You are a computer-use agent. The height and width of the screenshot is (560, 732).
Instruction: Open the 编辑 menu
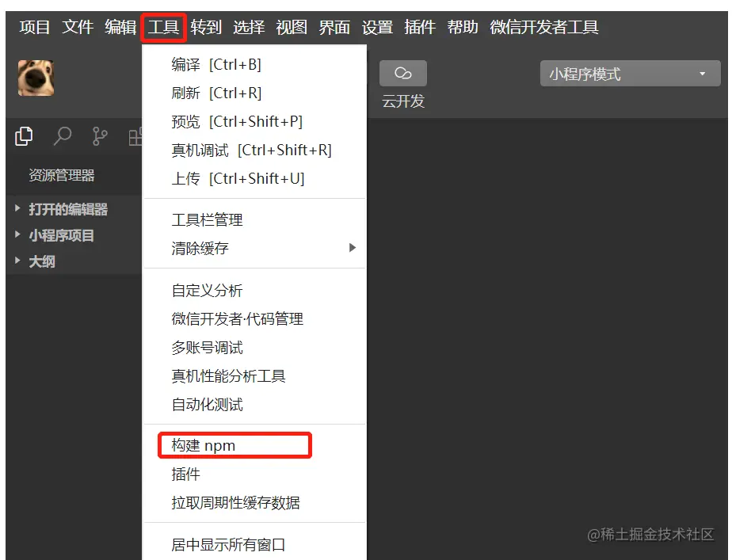tap(120, 27)
